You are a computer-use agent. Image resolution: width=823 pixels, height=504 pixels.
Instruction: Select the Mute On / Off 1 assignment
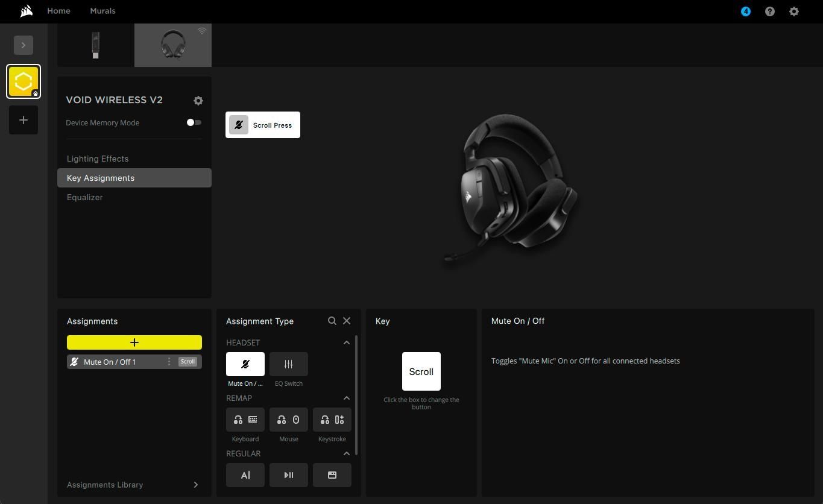(x=134, y=362)
